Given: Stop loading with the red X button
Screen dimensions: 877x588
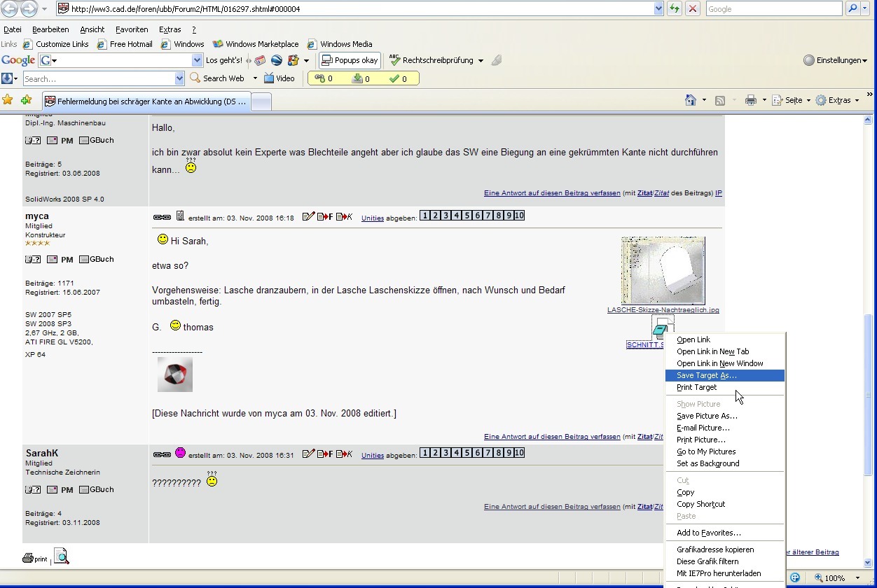Looking at the screenshot, I should (x=692, y=8).
